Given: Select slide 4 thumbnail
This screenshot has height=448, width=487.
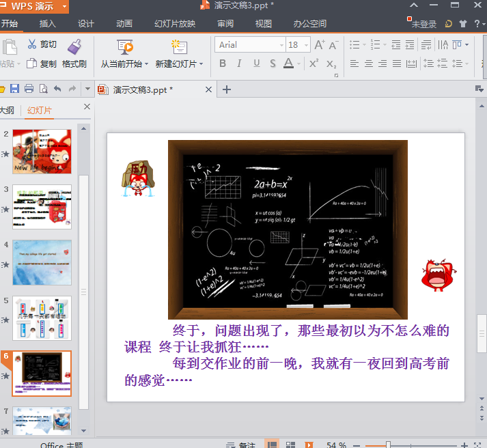Looking at the screenshot, I should (x=42, y=262).
